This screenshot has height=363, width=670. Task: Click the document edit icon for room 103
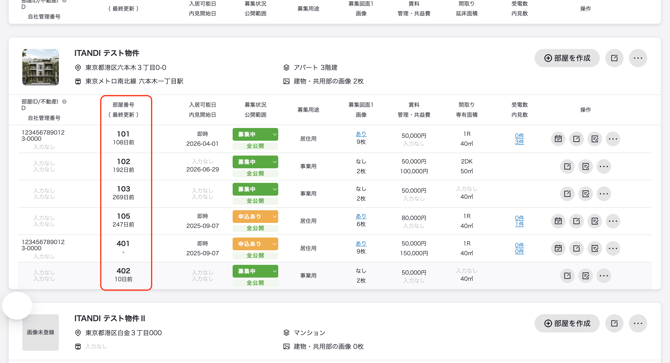point(585,193)
